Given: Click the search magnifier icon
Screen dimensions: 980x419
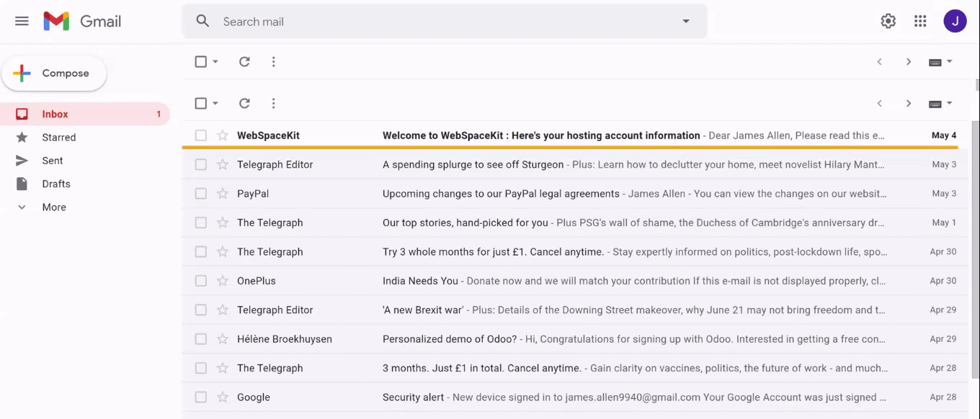Looking at the screenshot, I should 203,22.
